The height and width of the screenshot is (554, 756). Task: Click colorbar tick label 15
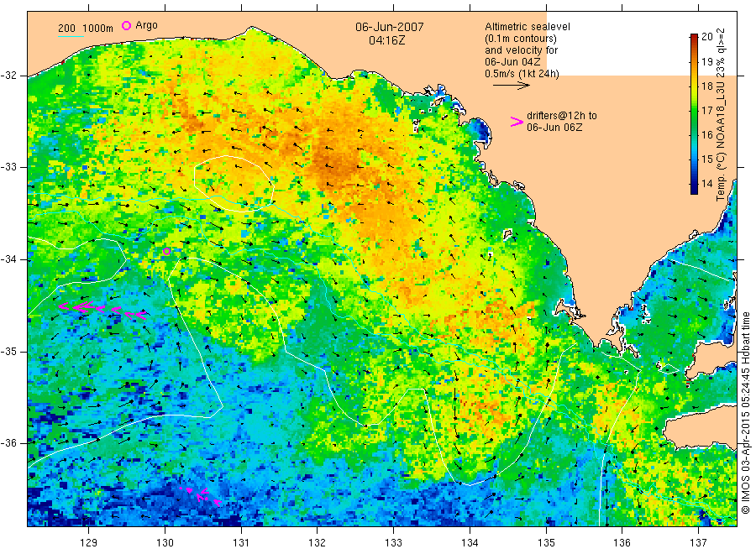(707, 159)
